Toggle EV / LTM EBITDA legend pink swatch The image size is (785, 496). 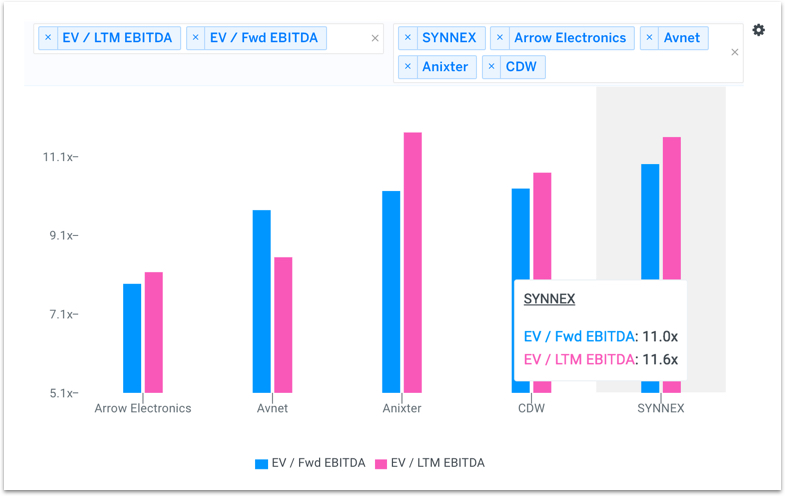[x=381, y=464]
